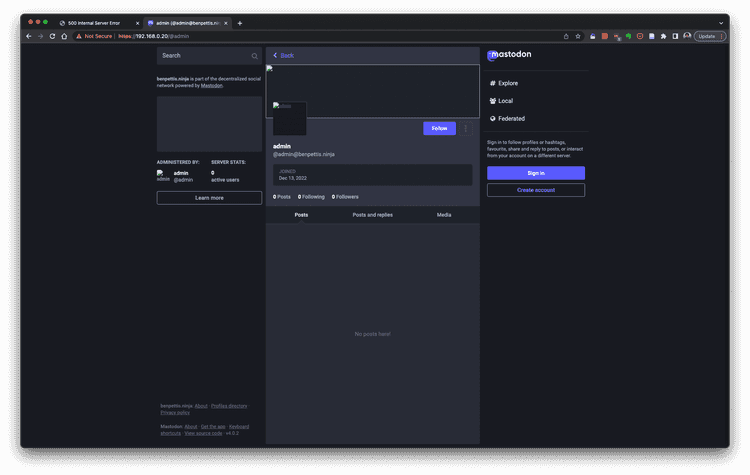This screenshot has width=750, height=475.
Task: Expand the tab search chevron
Action: [721, 23]
